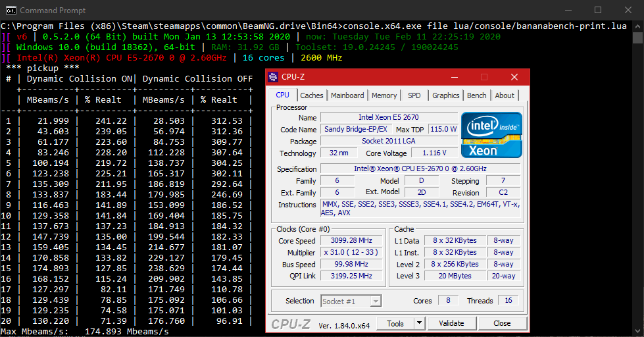This screenshot has height=337, width=644.
Task: Minimize the Command Prompt window
Action: pyautogui.click(x=568, y=10)
